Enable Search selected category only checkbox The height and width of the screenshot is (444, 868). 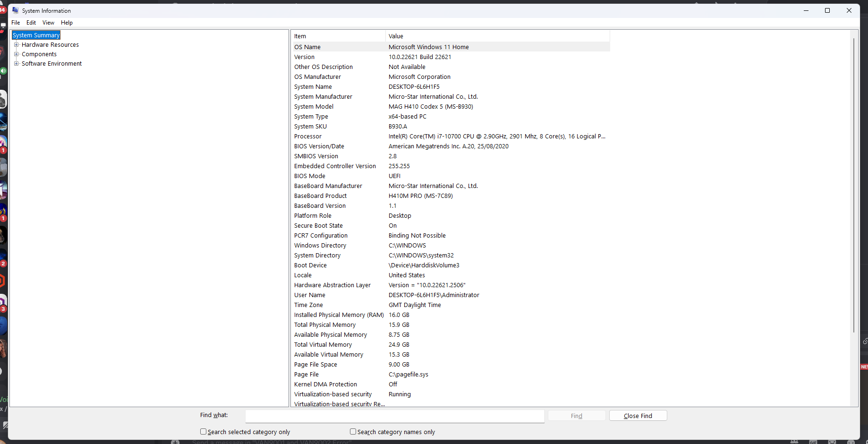click(204, 432)
